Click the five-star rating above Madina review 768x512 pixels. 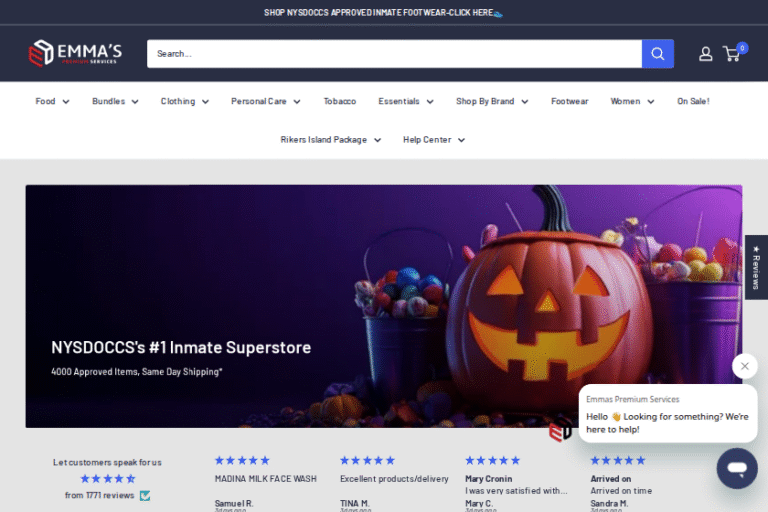click(x=242, y=460)
